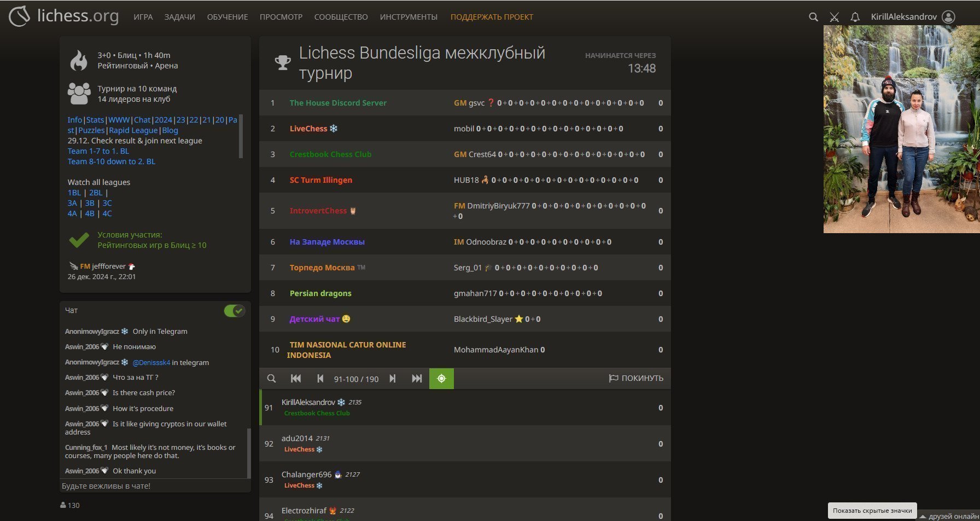
Task: Open the ИГРА menu
Action: (143, 17)
